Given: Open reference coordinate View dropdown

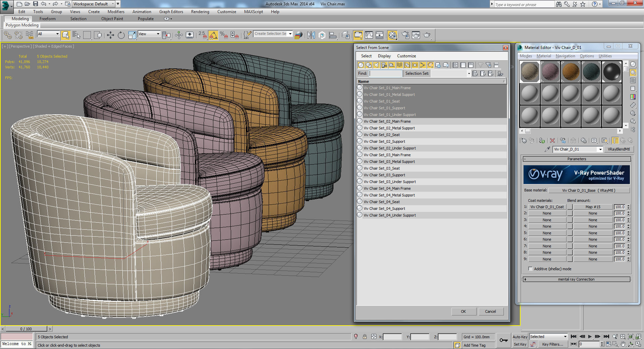Looking at the screenshot, I should (x=149, y=34).
